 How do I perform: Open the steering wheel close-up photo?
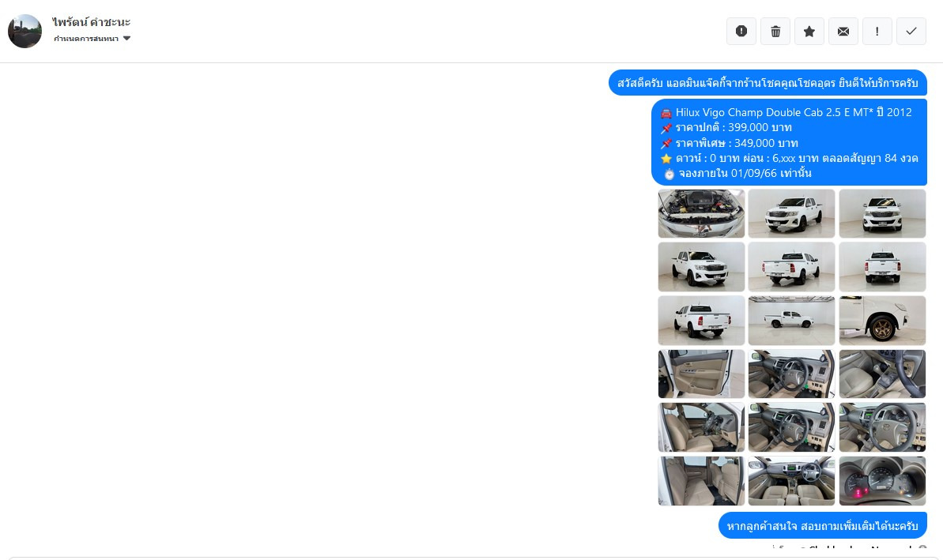click(x=882, y=427)
